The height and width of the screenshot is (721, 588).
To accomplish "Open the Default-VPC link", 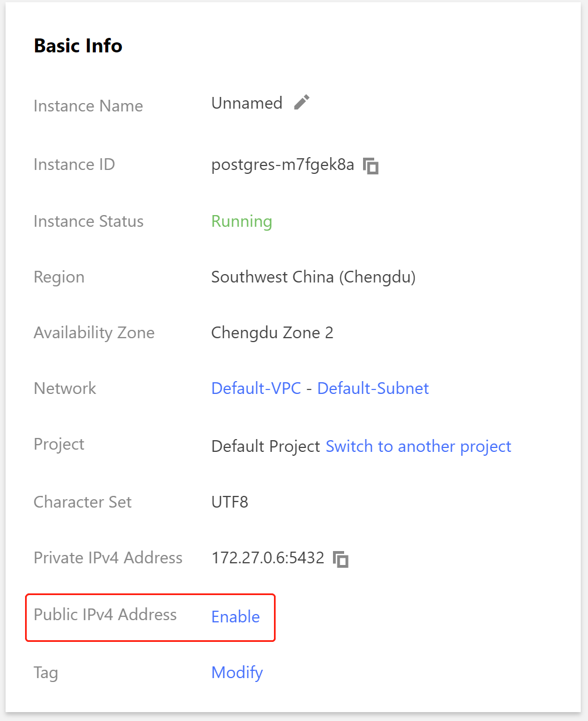I will [256, 388].
